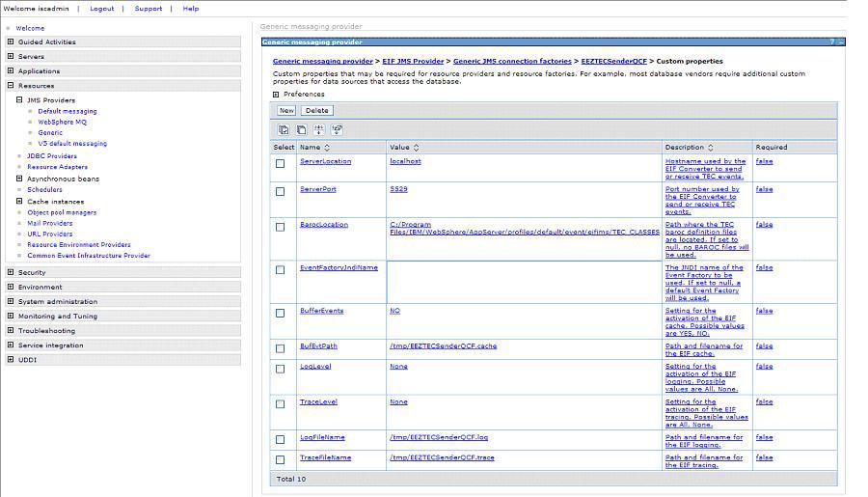Select the BarocLocation row checkbox
Image resolution: width=868 pixels, height=497 pixels.
point(280,227)
